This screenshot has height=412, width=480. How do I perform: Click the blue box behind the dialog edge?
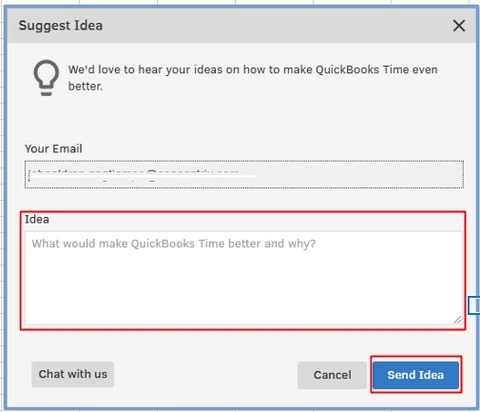474,305
